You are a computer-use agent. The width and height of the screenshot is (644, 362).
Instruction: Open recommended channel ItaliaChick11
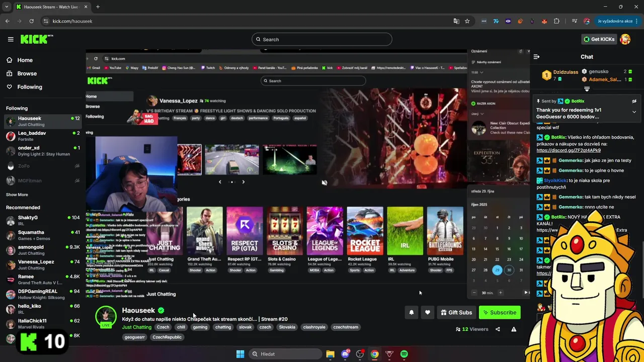pyautogui.click(x=43, y=323)
